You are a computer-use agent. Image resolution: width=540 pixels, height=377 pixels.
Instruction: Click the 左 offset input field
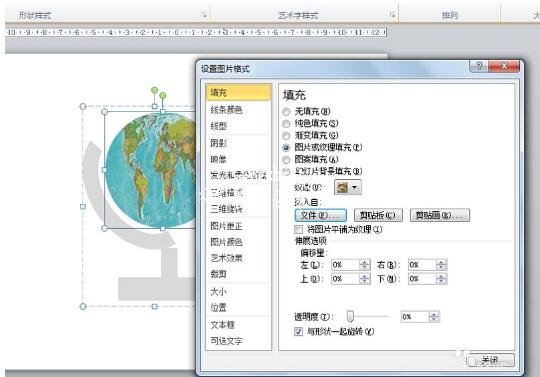(345, 265)
